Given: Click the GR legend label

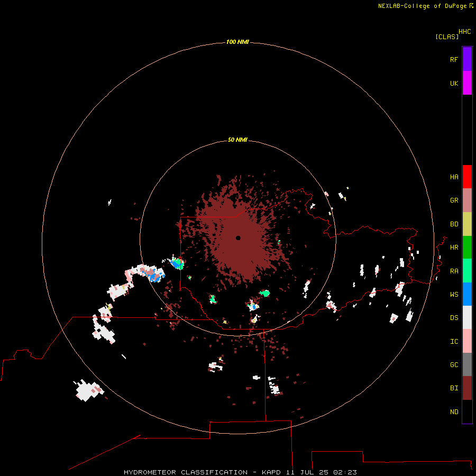Looking at the screenshot, I should (454, 200).
